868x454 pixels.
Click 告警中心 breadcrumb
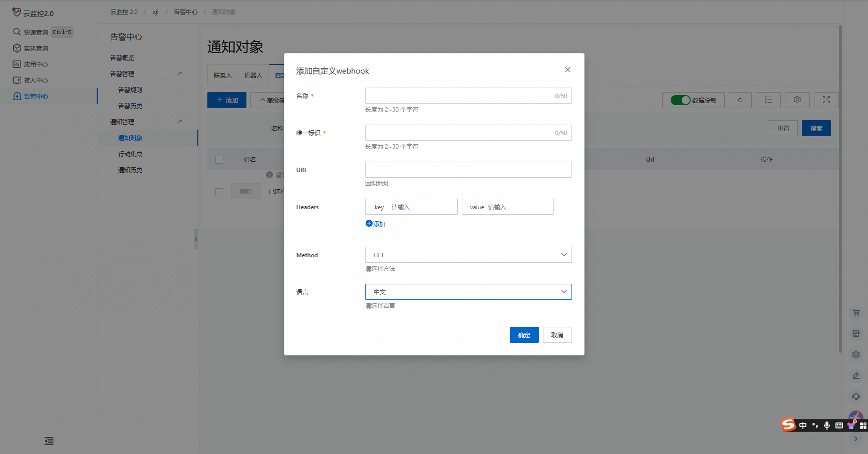(x=186, y=12)
